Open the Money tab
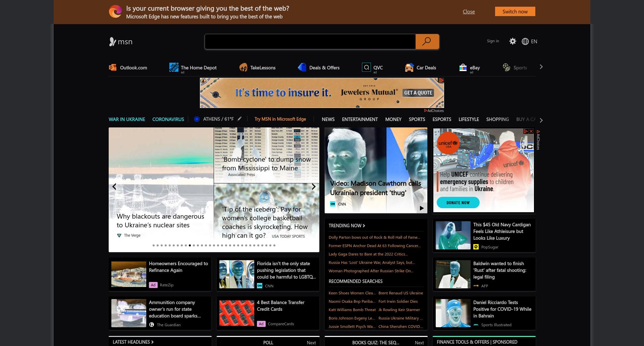Viewport: 644px width, 346px height. (393, 119)
